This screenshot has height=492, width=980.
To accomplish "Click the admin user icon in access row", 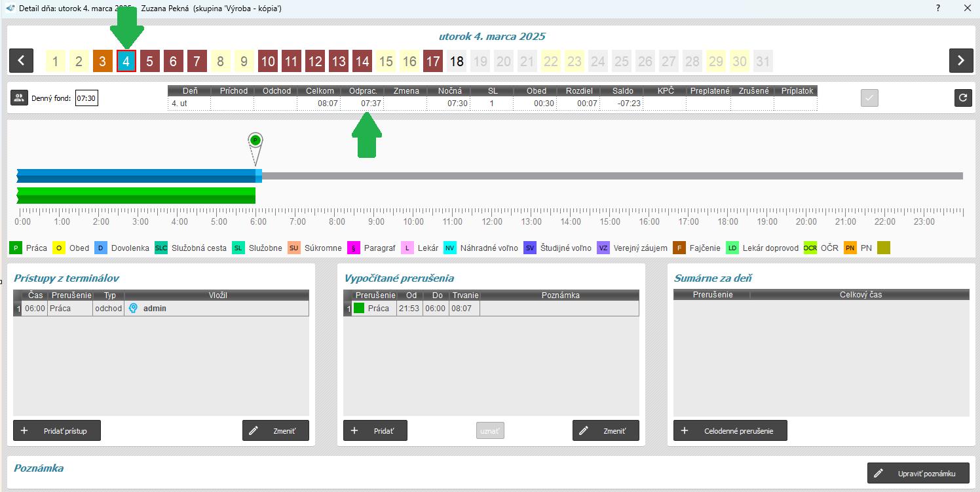I will pyautogui.click(x=133, y=309).
